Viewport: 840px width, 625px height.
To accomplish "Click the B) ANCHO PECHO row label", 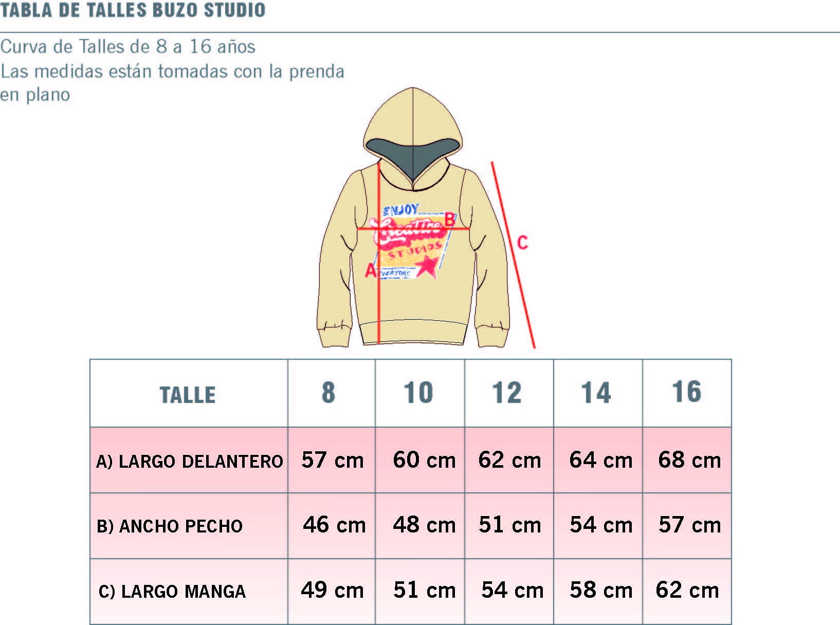I will point(170,526).
